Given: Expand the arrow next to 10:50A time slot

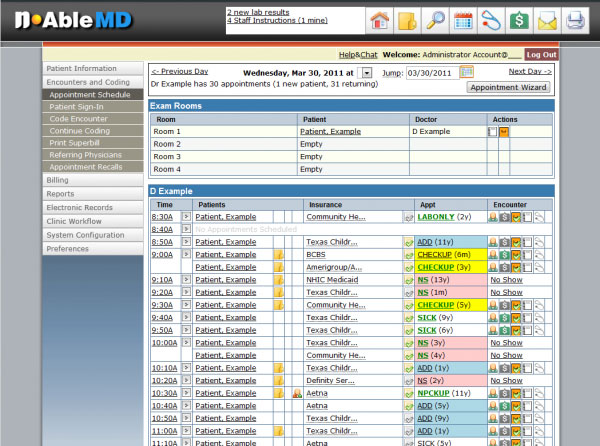Looking at the screenshot, I should (x=186, y=418).
